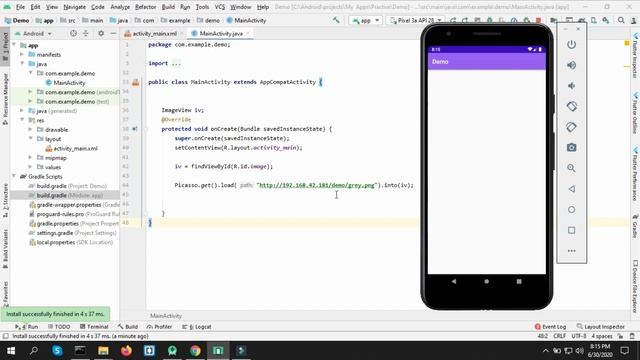The height and width of the screenshot is (360, 640).
Task: Click the Windows Start button
Action: pos(11,351)
